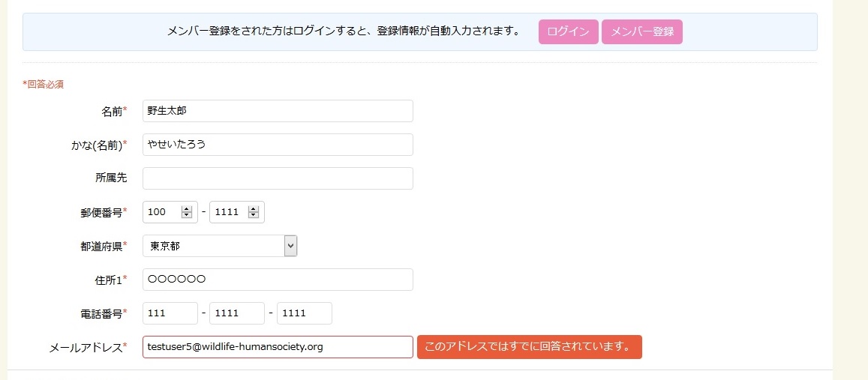Decrement the second postal code spinner
This screenshot has width=868, height=380.
(254, 215)
